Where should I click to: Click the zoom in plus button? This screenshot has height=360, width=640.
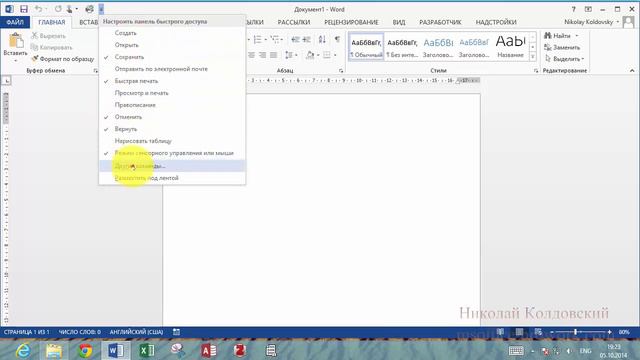click(x=609, y=332)
